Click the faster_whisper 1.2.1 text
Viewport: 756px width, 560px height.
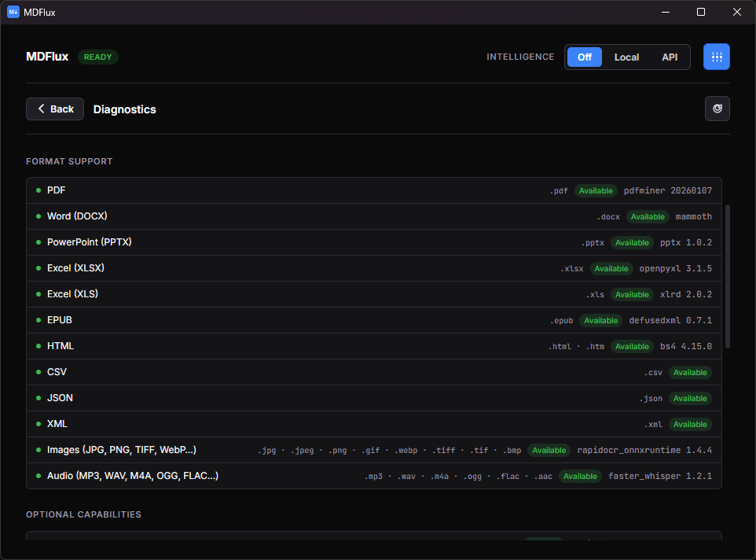click(x=660, y=476)
